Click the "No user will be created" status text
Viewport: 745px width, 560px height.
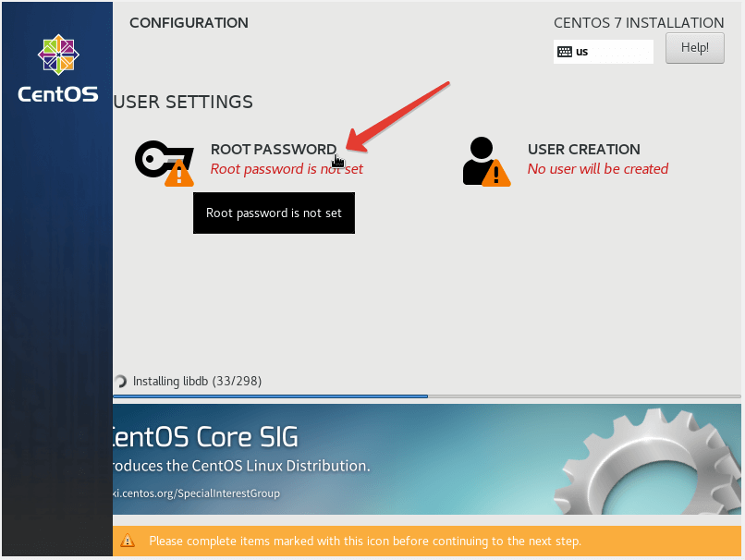[x=597, y=169]
